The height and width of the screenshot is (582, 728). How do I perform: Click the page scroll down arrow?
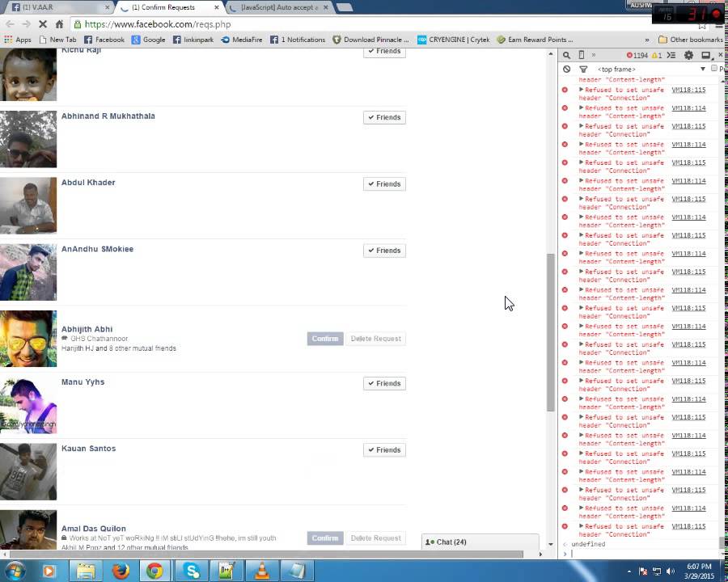tap(551, 544)
